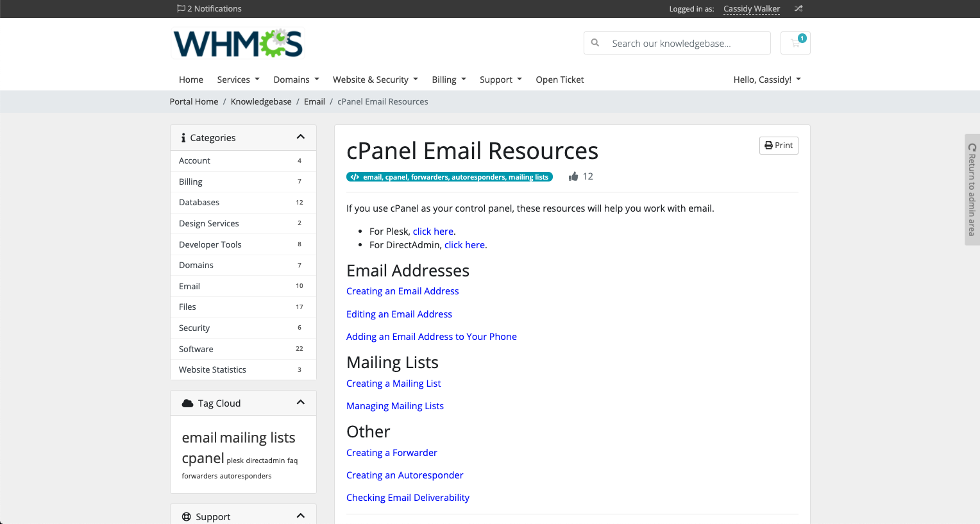This screenshot has width=980, height=524.
Task: Open the Support dropdown in navbar
Action: point(501,80)
